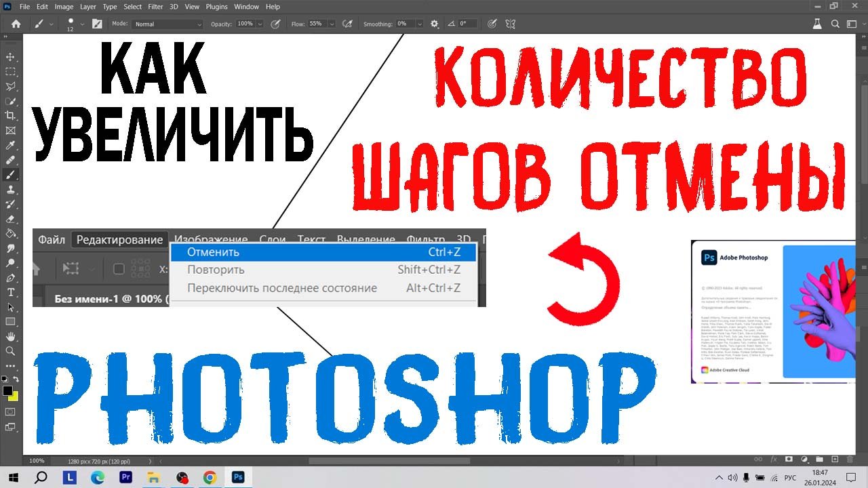Select the Eyedropper tool
868x488 pixels.
pos(10,146)
